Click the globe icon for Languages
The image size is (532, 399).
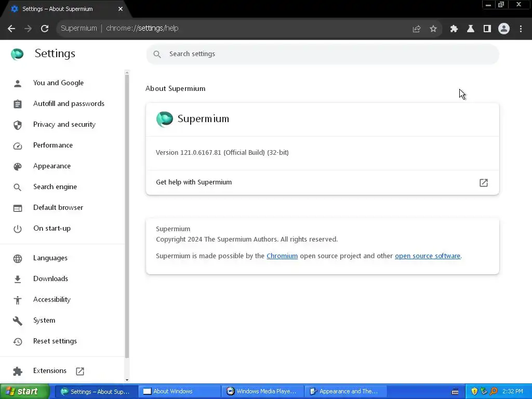pyautogui.click(x=17, y=258)
